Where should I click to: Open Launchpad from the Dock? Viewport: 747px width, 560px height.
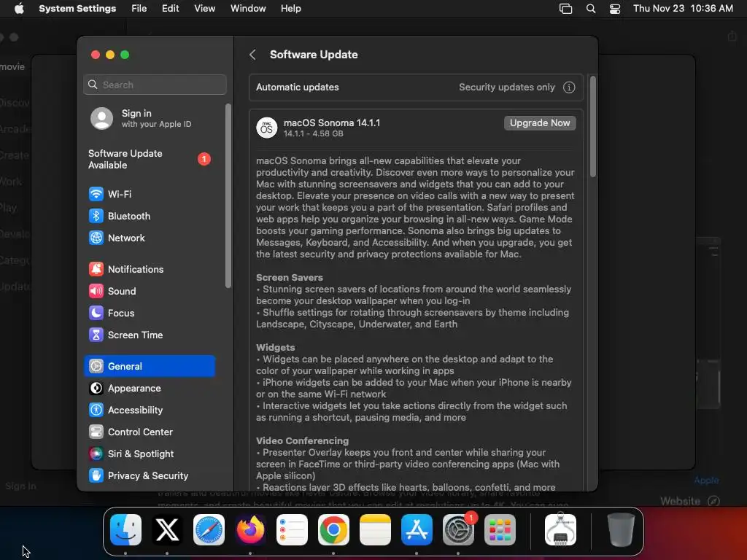tap(500, 529)
